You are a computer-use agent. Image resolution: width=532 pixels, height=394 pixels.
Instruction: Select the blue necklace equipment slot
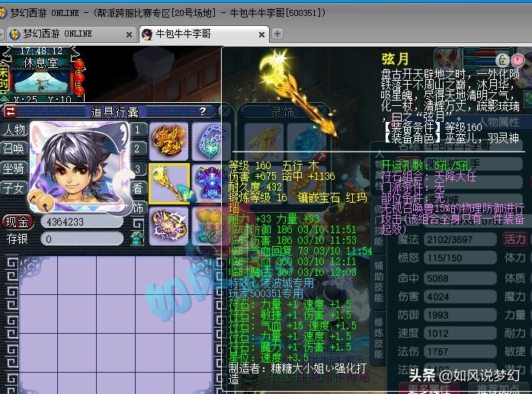click(x=207, y=140)
